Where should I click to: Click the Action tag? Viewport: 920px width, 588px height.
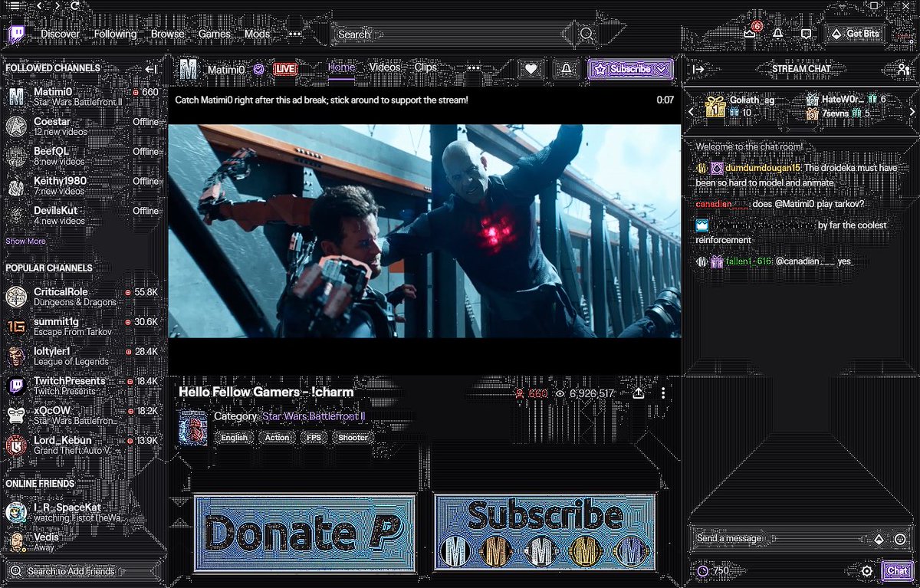point(277,438)
